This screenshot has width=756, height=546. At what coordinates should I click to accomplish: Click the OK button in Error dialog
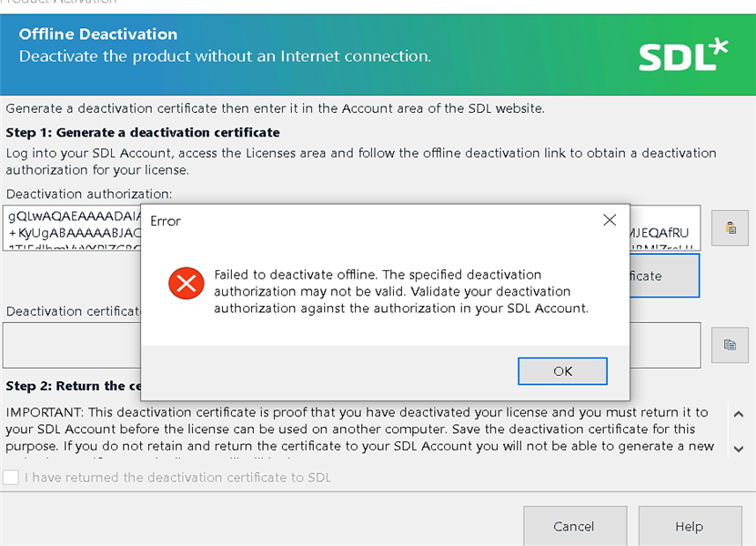562,371
